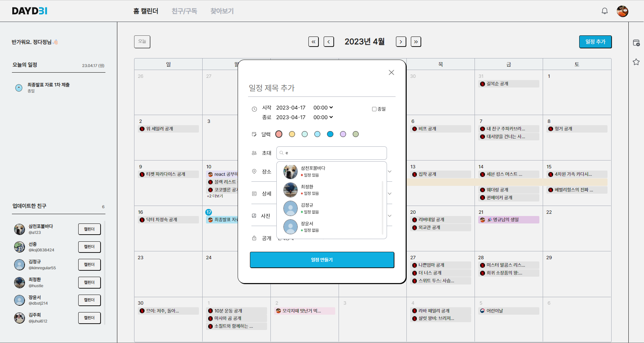The height and width of the screenshot is (343, 644).
Task: Click the photo icon beside 사진
Action: tap(254, 216)
